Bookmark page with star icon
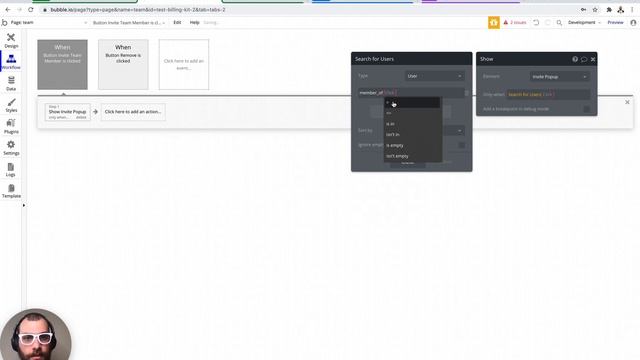Viewport: 640px width, 360px height. tap(595, 9)
